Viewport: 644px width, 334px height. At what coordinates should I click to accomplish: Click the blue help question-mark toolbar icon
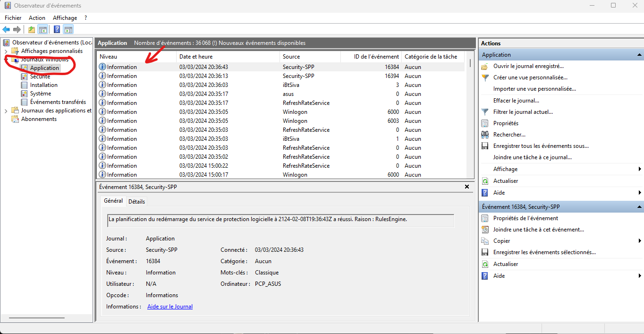[57, 30]
